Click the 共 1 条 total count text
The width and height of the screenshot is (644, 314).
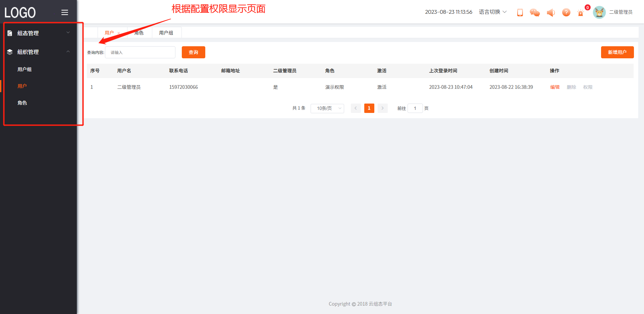pos(299,108)
